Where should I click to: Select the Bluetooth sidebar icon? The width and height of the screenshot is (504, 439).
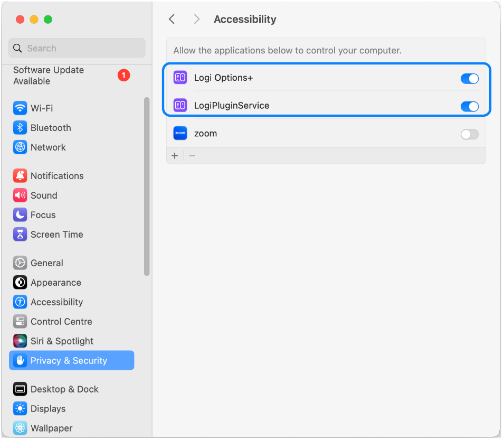[x=20, y=128]
